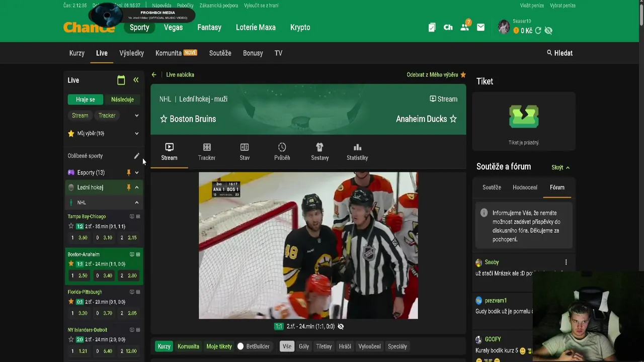The height and width of the screenshot is (362, 644).
Task: Filter live list by Tracker
Action: point(107,116)
